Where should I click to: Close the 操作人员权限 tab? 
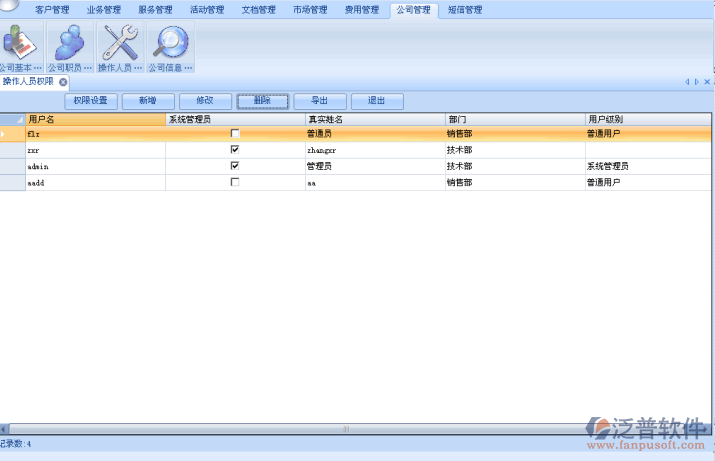[x=63, y=82]
